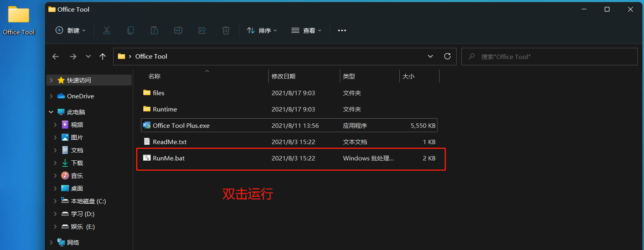The width and height of the screenshot is (644, 250).
Task: Open the three-dot more options menu
Action: click(x=342, y=31)
